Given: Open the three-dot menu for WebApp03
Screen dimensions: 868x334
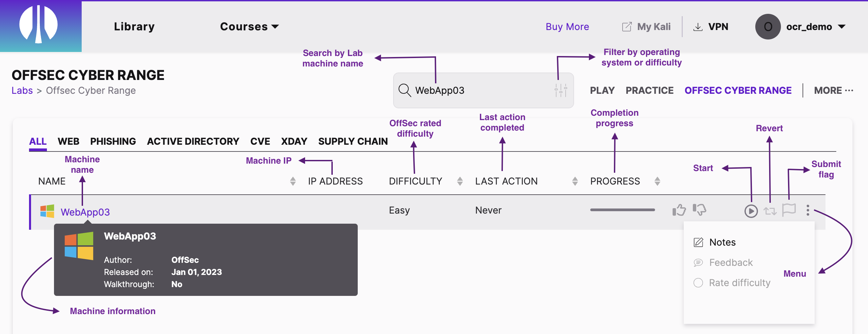Looking at the screenshot, I should point(808,210).
